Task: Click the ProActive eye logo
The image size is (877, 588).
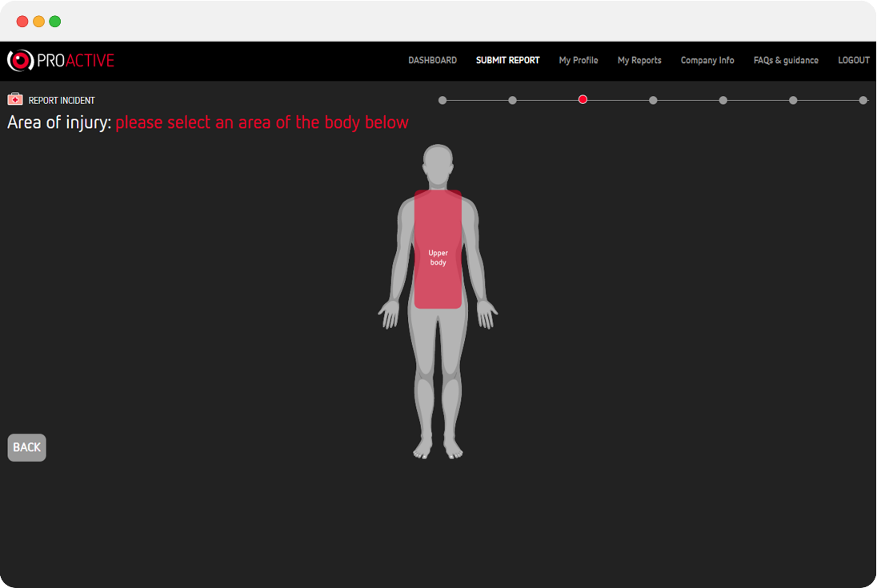Action: click(x=21, y=60)
